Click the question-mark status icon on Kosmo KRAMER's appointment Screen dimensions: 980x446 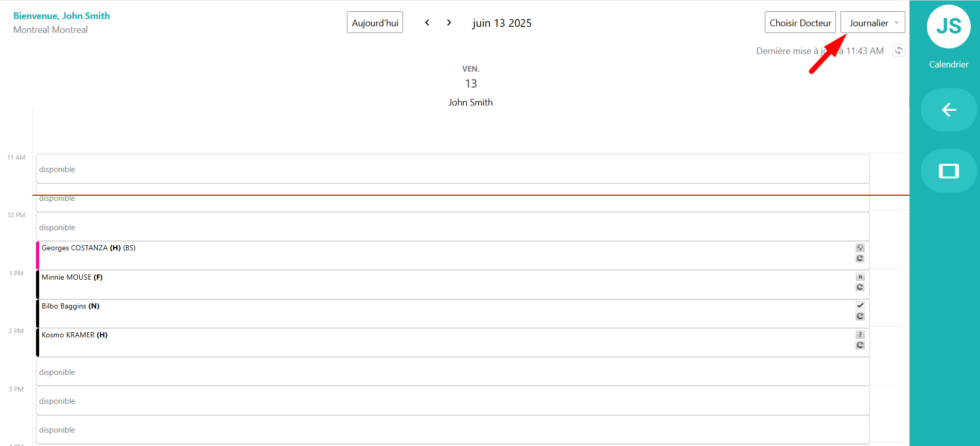[x=860, y=334]
